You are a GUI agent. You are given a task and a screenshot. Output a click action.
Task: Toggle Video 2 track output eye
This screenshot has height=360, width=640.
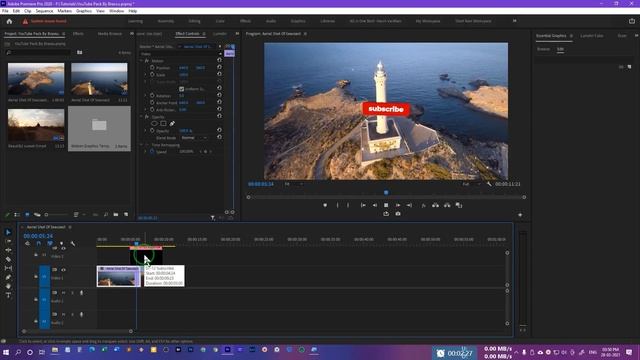63,248
